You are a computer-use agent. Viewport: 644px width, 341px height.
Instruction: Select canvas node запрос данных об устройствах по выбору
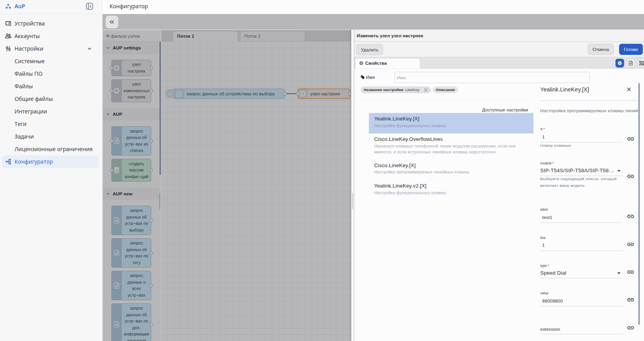(230, 94)
